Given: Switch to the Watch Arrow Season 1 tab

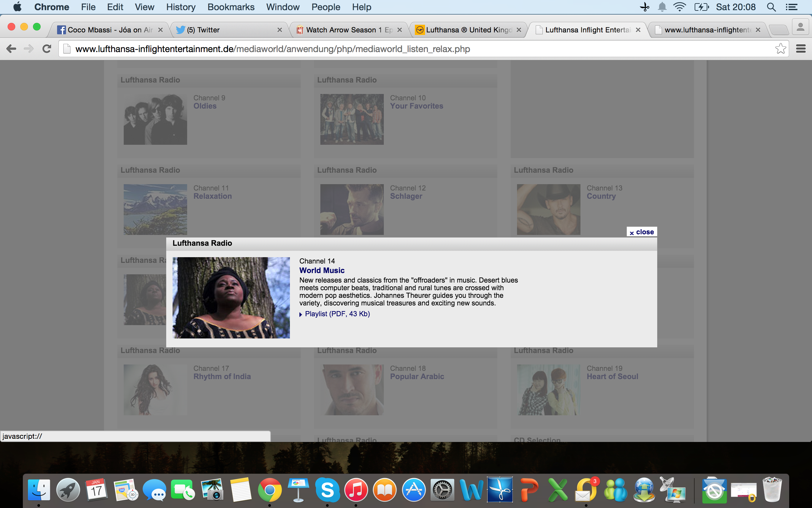Looking at the screenshot, I should (x=349, y=30).
